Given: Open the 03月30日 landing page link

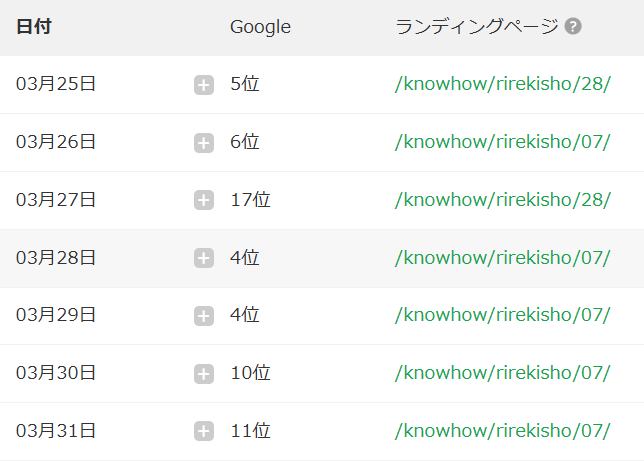Looking at the screenshot, I should point(503,373).
